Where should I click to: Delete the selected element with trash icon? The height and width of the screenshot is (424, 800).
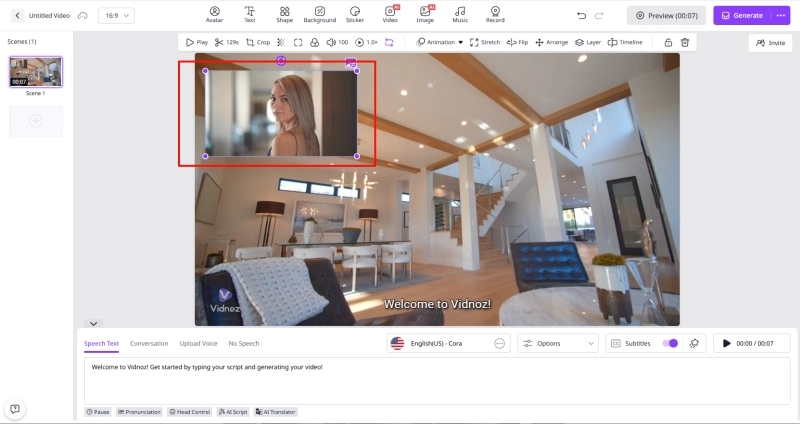click(685, 42)
